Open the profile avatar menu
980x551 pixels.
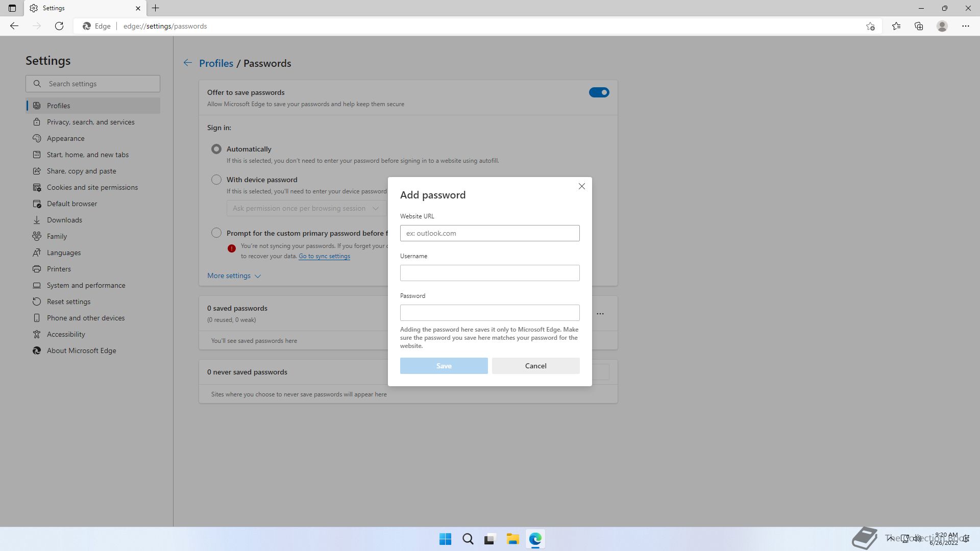942,26
